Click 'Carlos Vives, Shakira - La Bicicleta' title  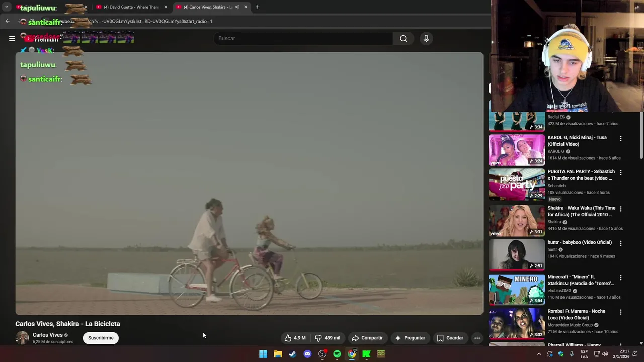click(67, 324)
